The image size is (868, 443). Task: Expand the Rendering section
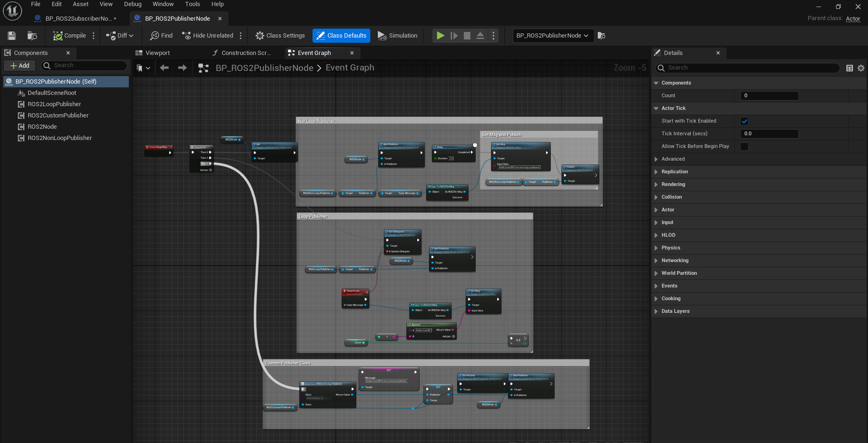656,185
